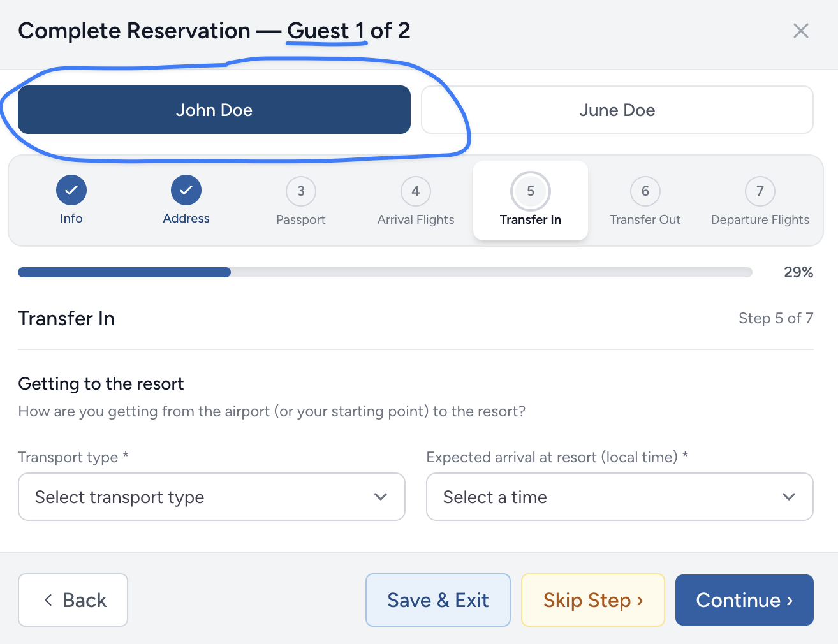This screenshot has height=644, width=838.
Task: Open the Select transport type dropdown
Action: [x=212, y=497]
